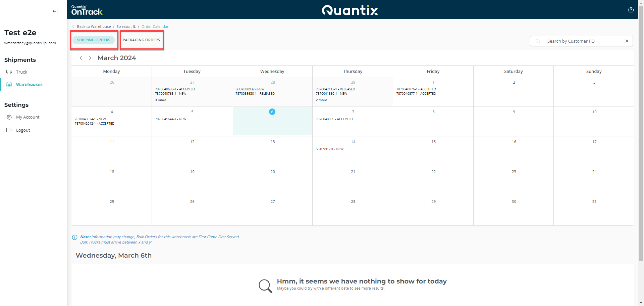Collapse the sidebar with the arrow toggle
The image size is (644, 306).
pyautogui.click(x=55, y=11)
